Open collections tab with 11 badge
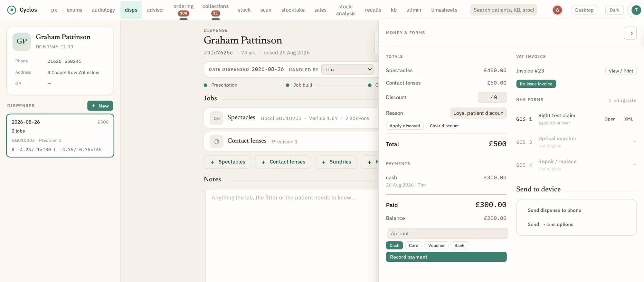The width and height of the screenshot is (644, 282). [x=215, y=10]
